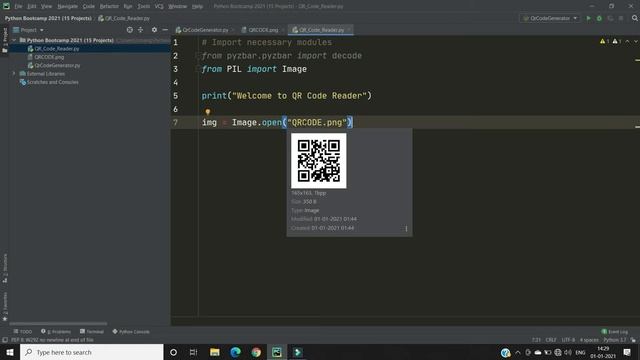Click the "QRCODE.png" string on line 7
Screen dimensions: 640x360
pos(317,122)
